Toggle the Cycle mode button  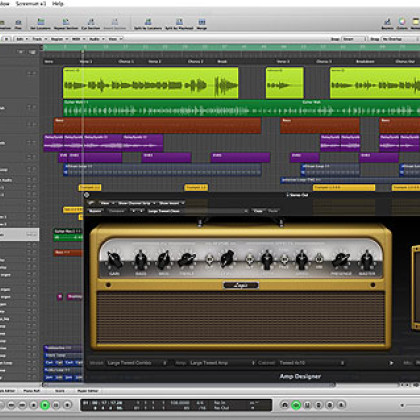click(285, 405)
